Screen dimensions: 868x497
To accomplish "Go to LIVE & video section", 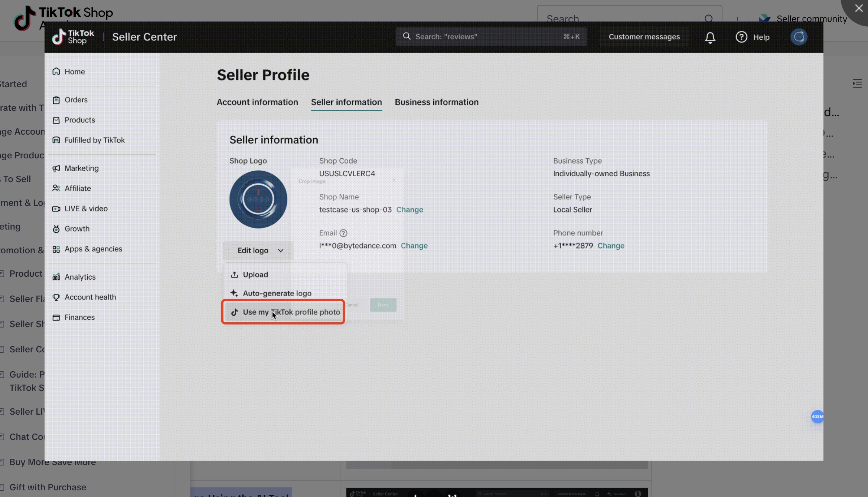I will (x=86, y=208).
